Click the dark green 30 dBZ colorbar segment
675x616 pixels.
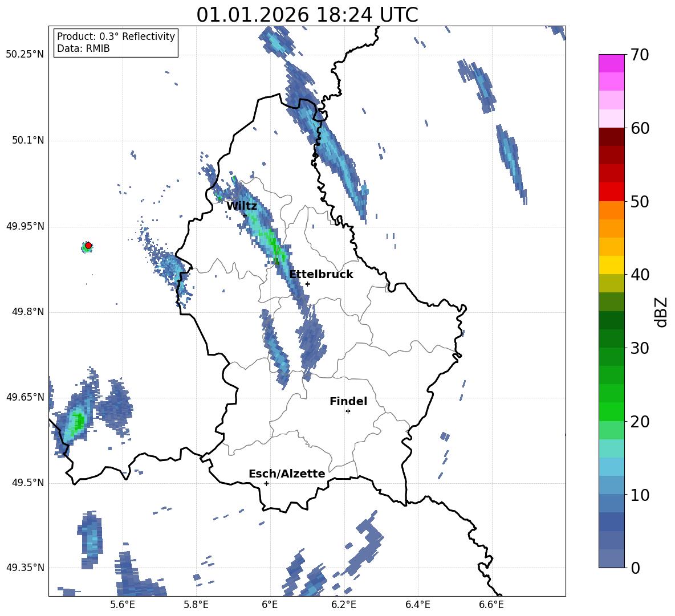pyautogui.click(x=611, y=338)
